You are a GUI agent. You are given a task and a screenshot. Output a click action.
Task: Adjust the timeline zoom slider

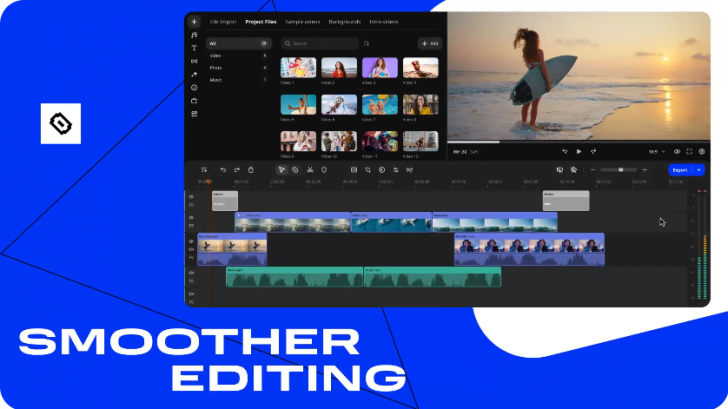(621, 170)
